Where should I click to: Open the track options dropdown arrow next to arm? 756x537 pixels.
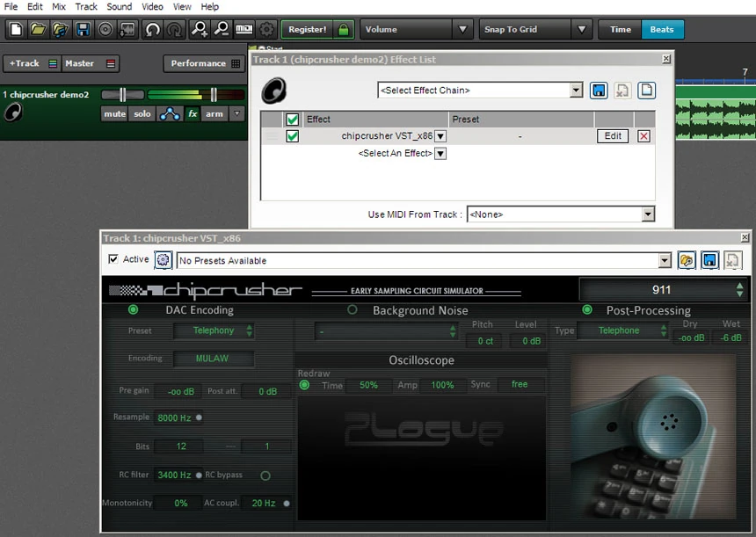(236, 113)
